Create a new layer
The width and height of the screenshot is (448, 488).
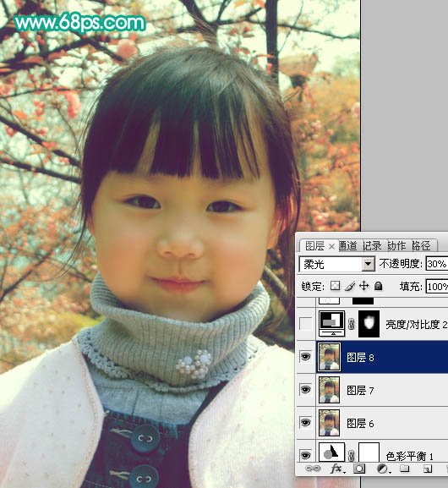click(428, 469)
